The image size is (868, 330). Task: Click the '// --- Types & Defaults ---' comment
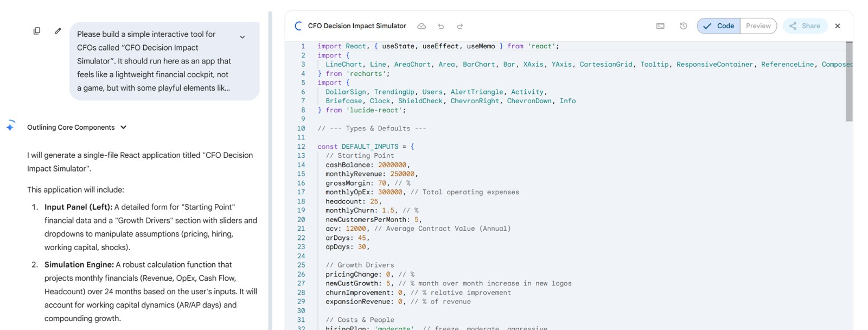tap(372, 129)
